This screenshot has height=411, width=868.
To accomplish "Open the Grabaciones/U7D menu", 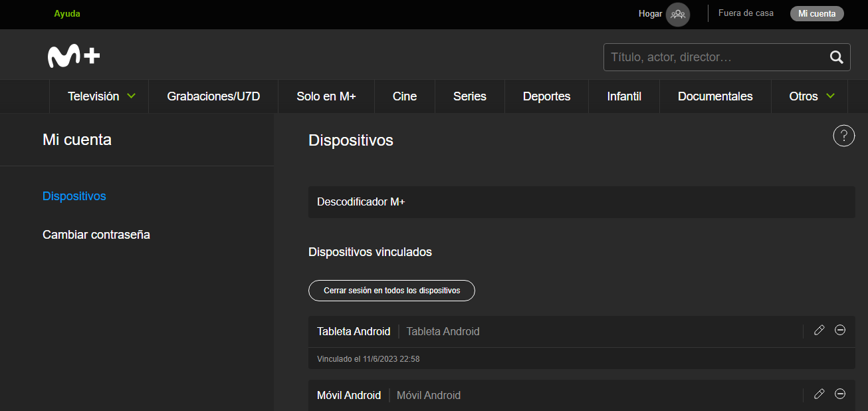I will (213, 96).
